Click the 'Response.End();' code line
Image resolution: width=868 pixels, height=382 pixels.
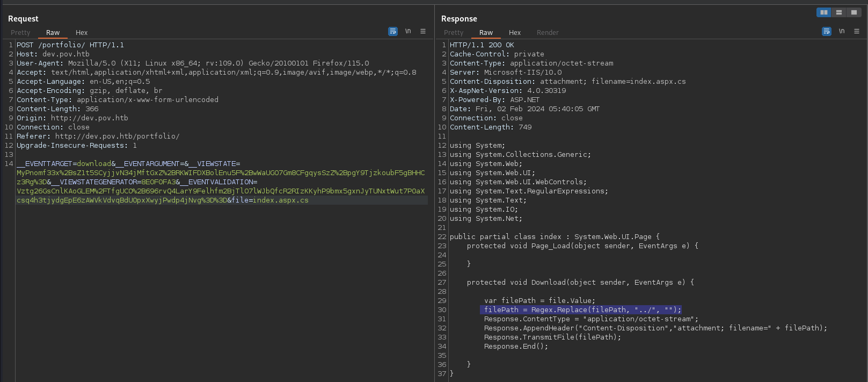tap(516, 347)
